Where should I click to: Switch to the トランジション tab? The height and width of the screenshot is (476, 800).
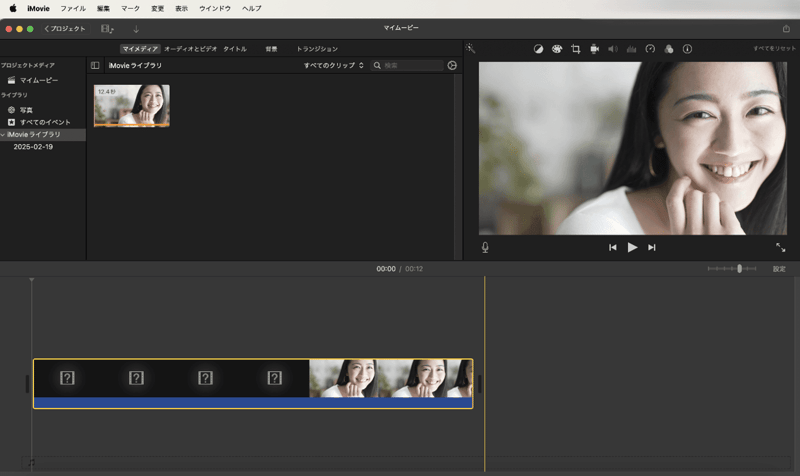click(x=317, y=49)
